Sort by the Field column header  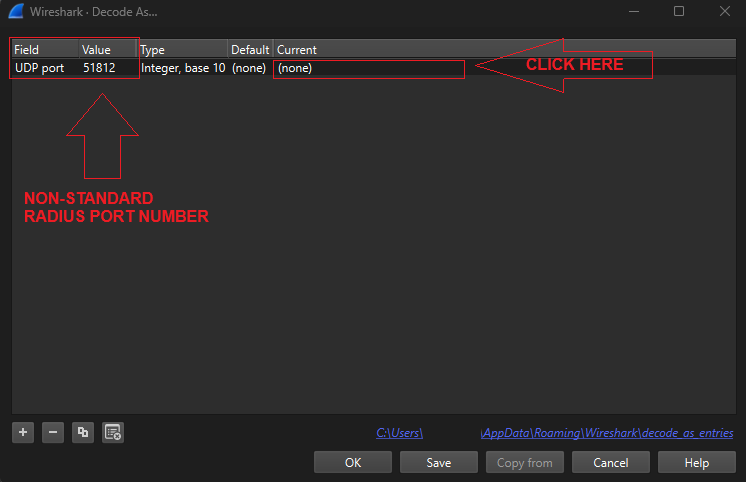click(44, 50)
